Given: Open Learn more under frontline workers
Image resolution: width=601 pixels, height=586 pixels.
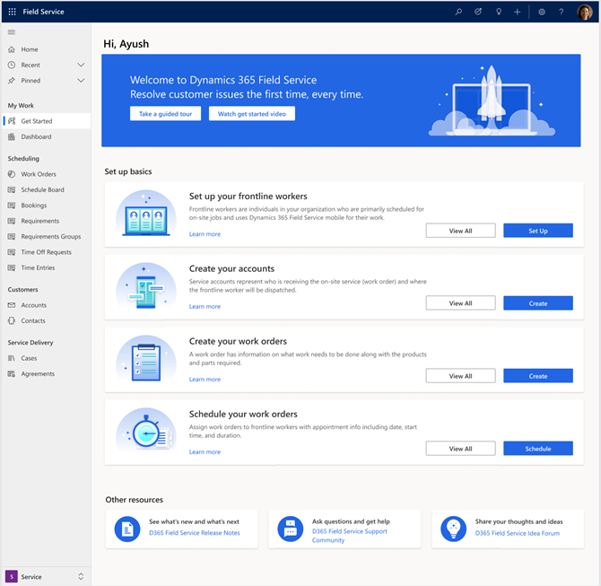Looking at the screenshot, I should (x=205, y=234).
